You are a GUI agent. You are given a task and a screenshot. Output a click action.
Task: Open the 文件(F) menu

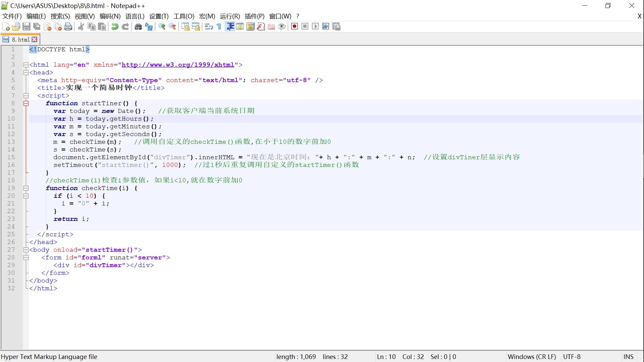tap(12, 16)
